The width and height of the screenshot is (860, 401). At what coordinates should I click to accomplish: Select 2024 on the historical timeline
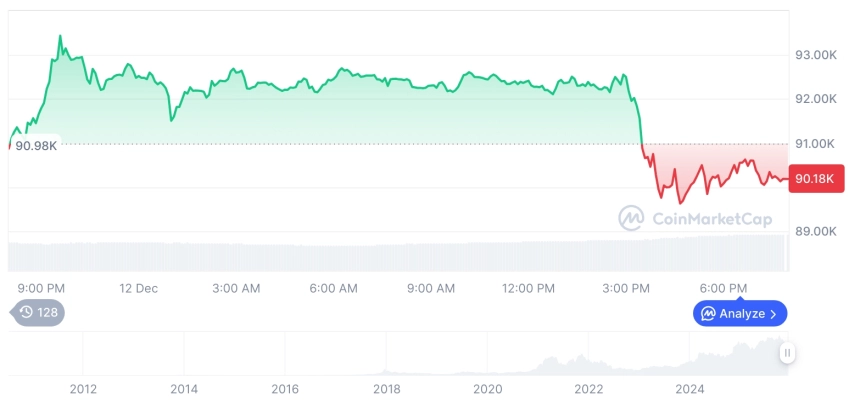[x=690, y=389]
